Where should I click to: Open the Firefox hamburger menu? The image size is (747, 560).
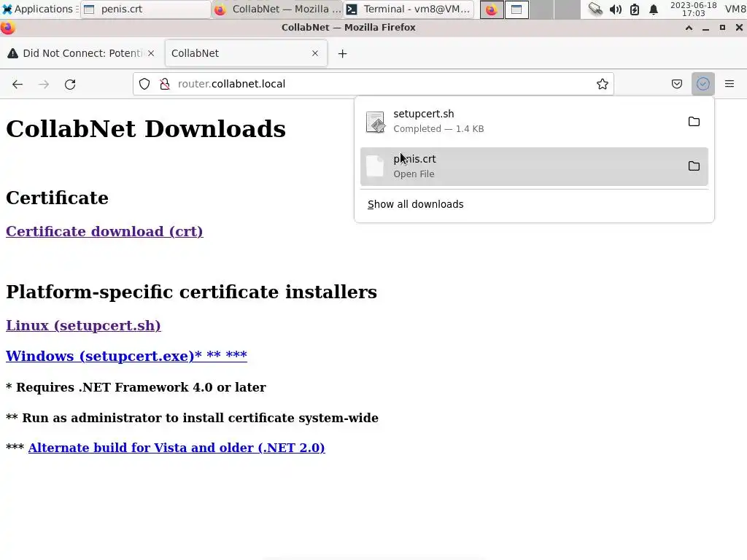[729, 85]
